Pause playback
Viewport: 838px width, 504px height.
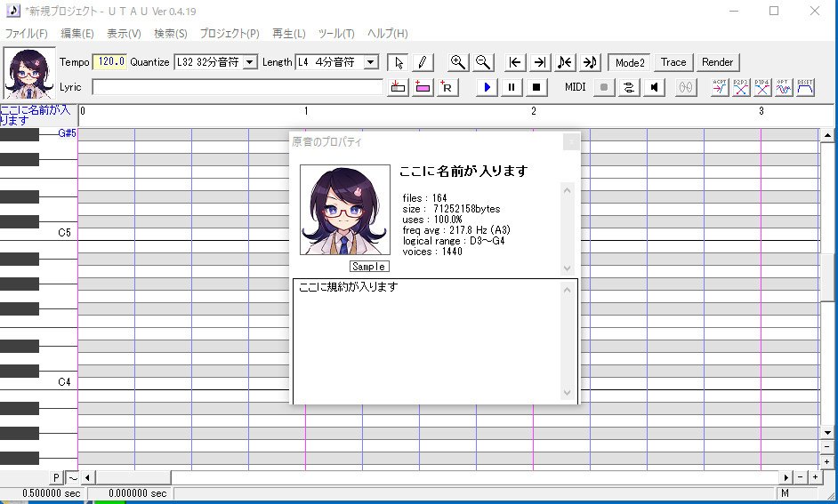[512, 87]
